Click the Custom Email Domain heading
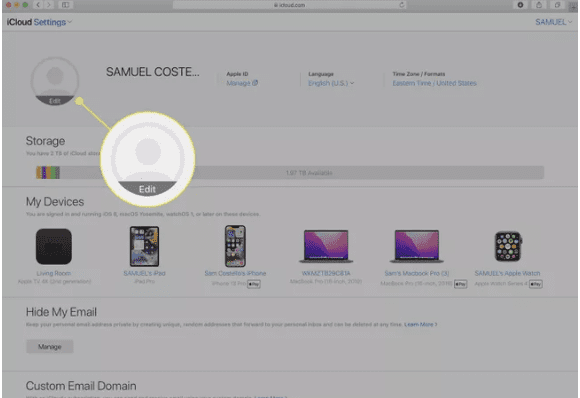The height and width of the screenshot is (398, 580). point(81,386)
